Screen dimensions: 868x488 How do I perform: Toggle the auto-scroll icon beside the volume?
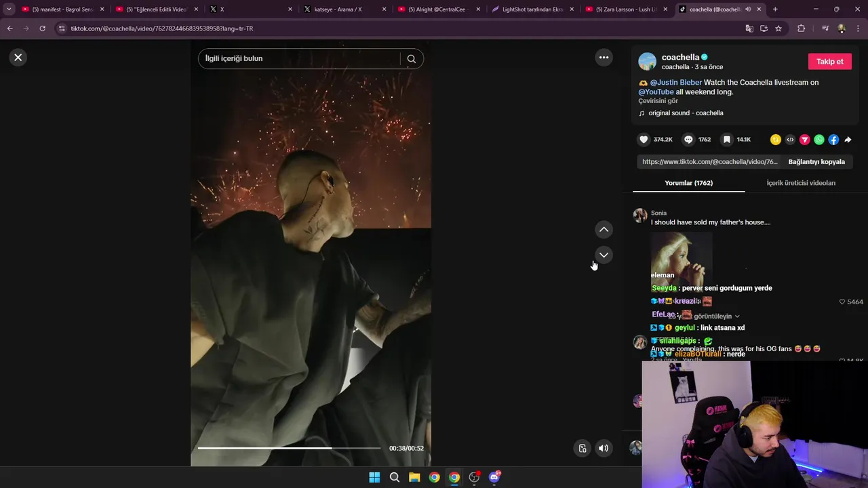[x=582, y=448]
